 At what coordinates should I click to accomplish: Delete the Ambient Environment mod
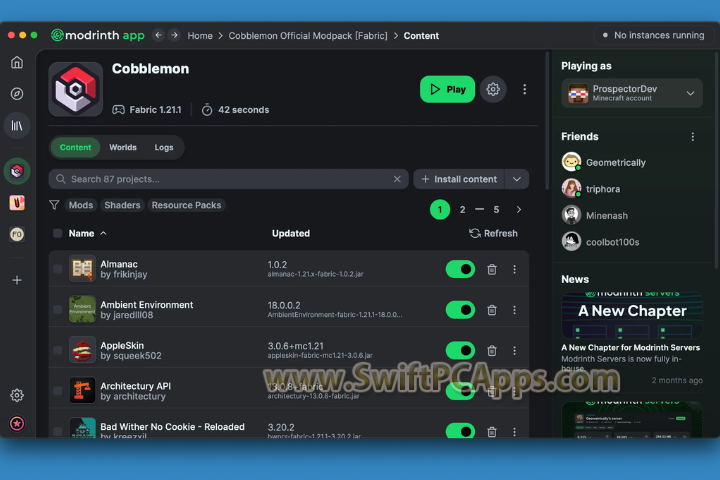(x=492, y=310)
